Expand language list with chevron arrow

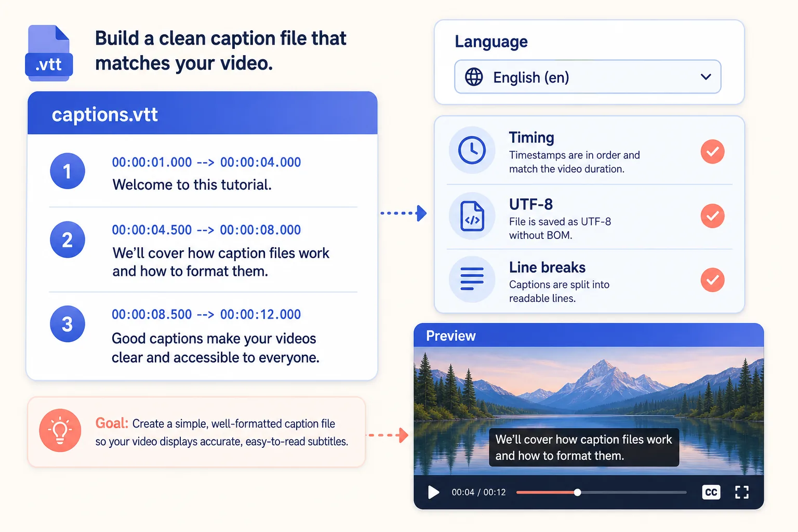point(706,77)
